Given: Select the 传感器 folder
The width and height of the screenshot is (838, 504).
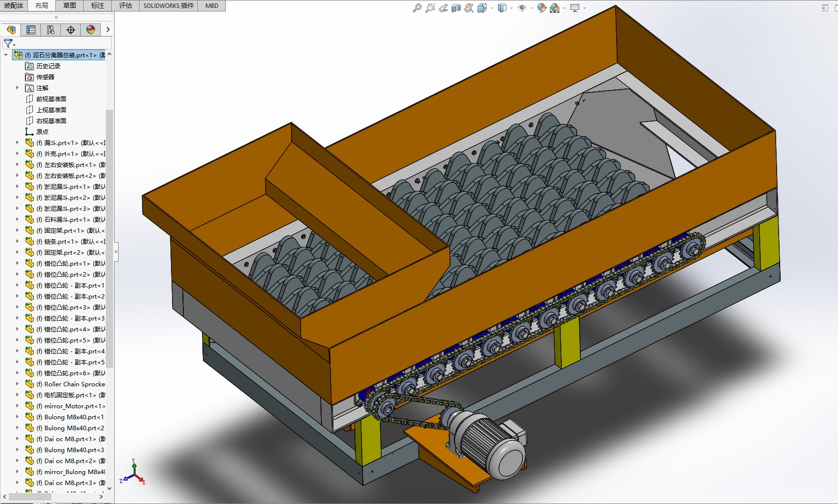Looking at the screenshot, I should 45,77.
